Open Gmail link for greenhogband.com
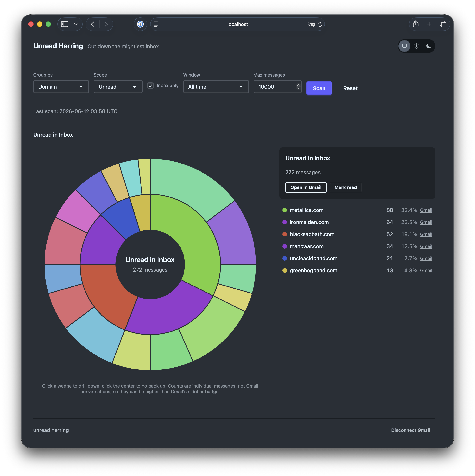Viewport: 475px width, 476px height. point(426,270)
